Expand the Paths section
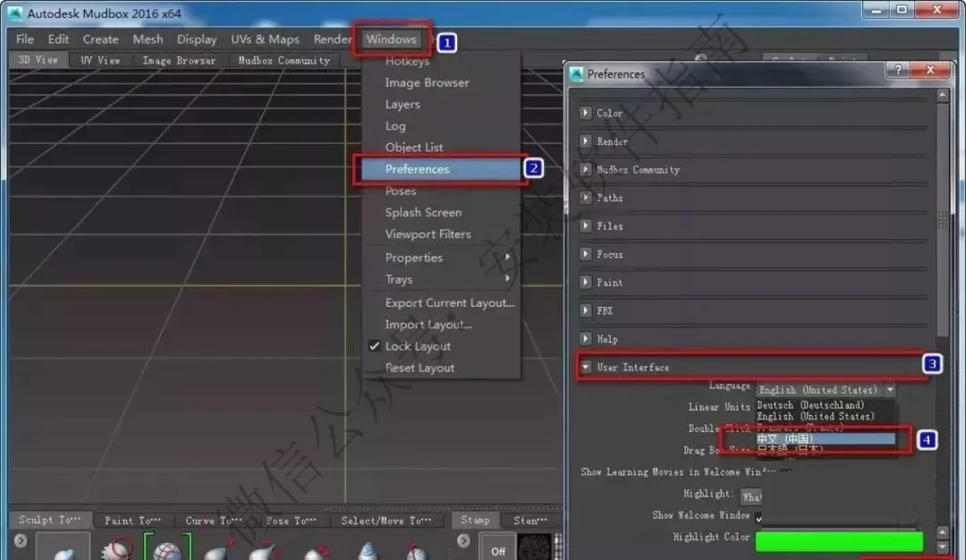 pos(585,198)
